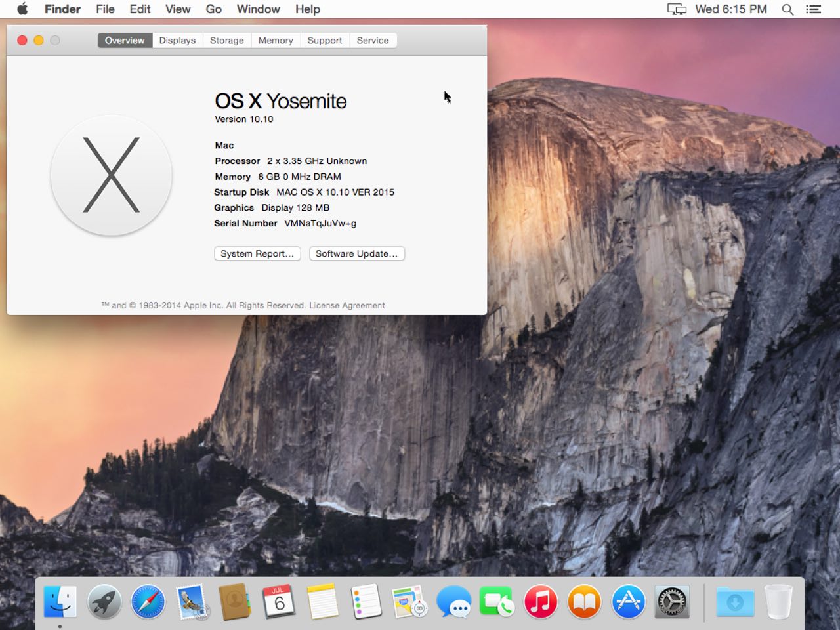Open iBooks from the dock
The width and height of the screenshot is (840, 630).
tap(584, 602)
